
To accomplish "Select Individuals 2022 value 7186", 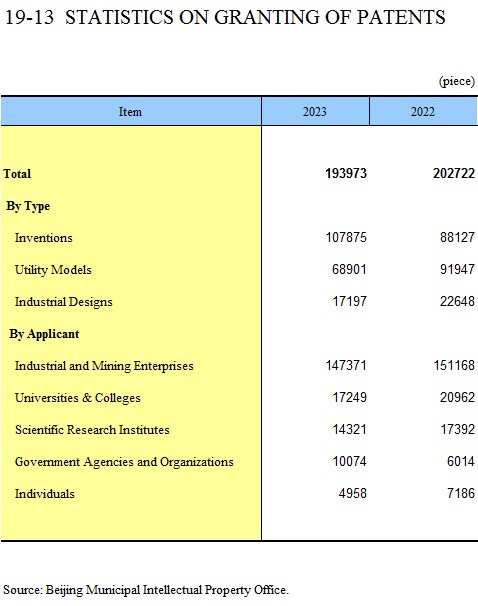I will [x=461, y=494].
